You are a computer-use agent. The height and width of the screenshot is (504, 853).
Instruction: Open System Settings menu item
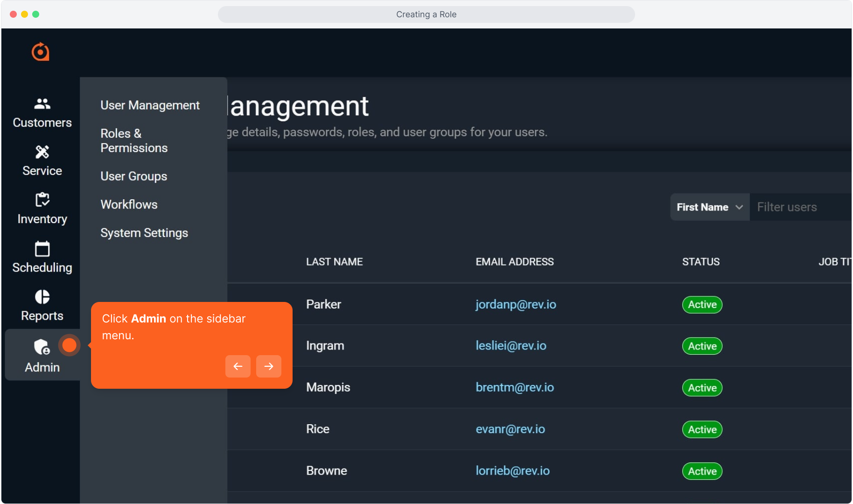[x=144, y=233]
